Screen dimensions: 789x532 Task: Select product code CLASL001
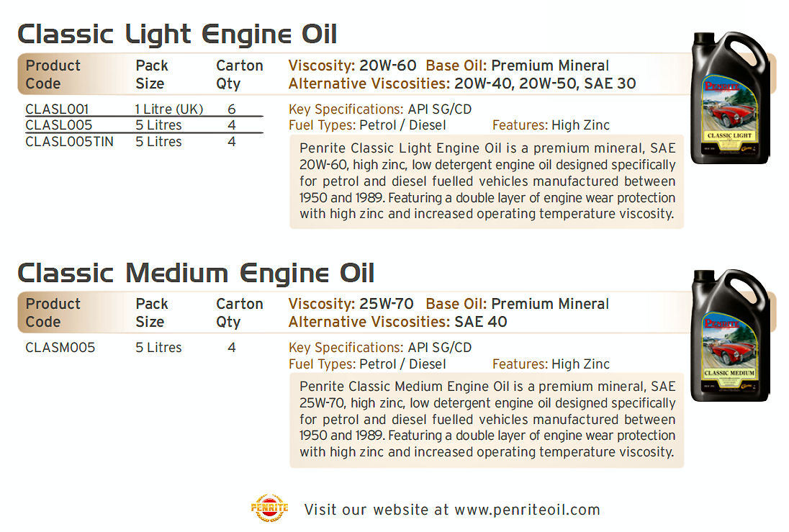[x=57, y=109]
